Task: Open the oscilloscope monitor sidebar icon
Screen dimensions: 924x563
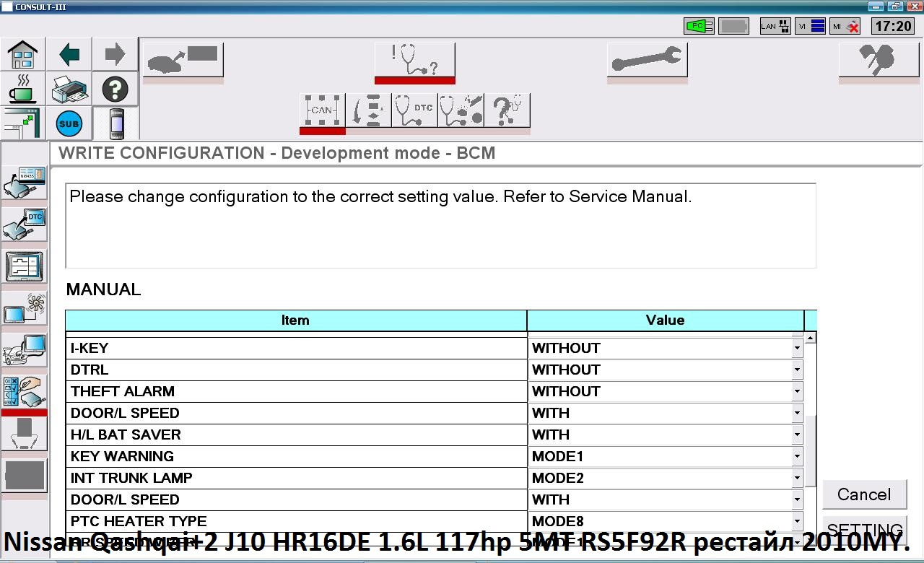Action: (x=25, y=266)
